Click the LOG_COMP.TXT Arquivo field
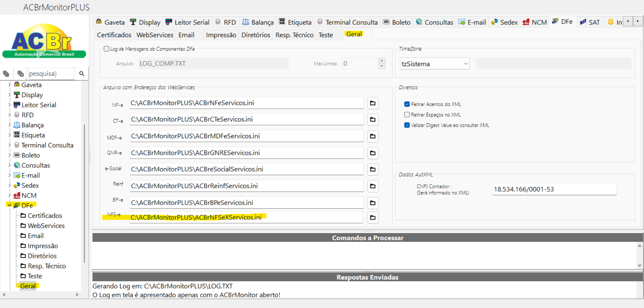The height and width of the screenshot is (308, 644). coord(213,63)
